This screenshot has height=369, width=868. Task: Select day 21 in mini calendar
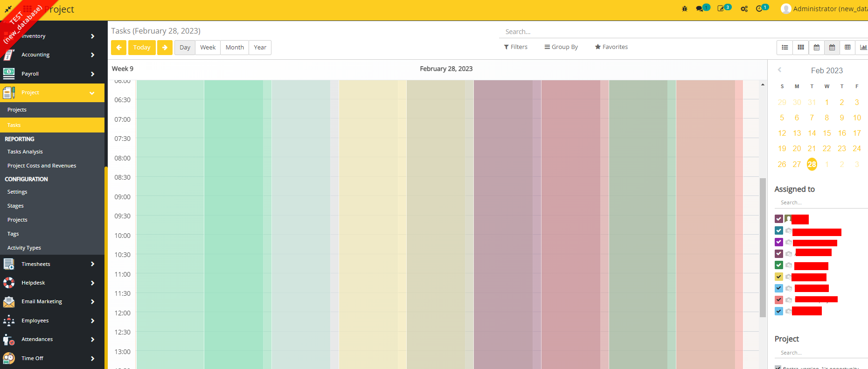pos(812,149)
